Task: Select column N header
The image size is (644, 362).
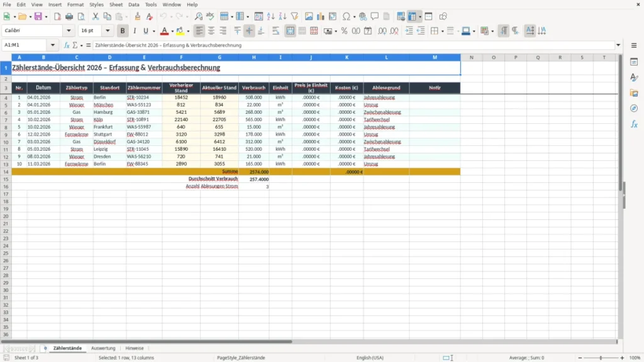Action: 472,57
